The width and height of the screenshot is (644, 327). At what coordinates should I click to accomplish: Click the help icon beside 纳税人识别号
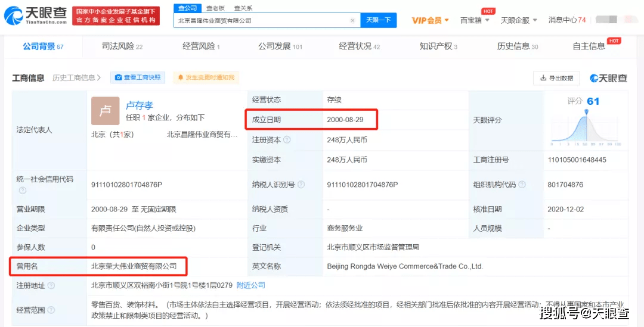(301, 185)
